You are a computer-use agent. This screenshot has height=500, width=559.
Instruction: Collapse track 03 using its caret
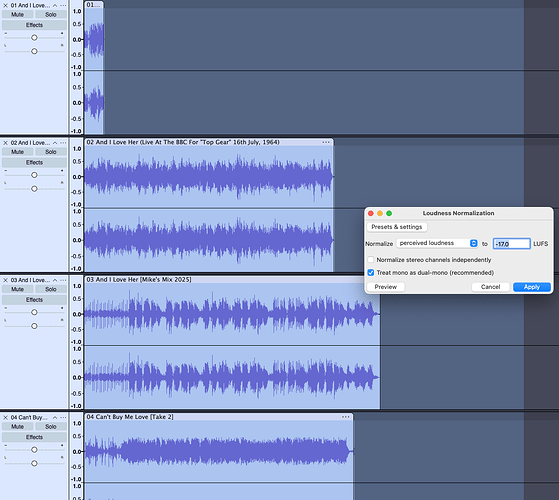click(55, 280)
